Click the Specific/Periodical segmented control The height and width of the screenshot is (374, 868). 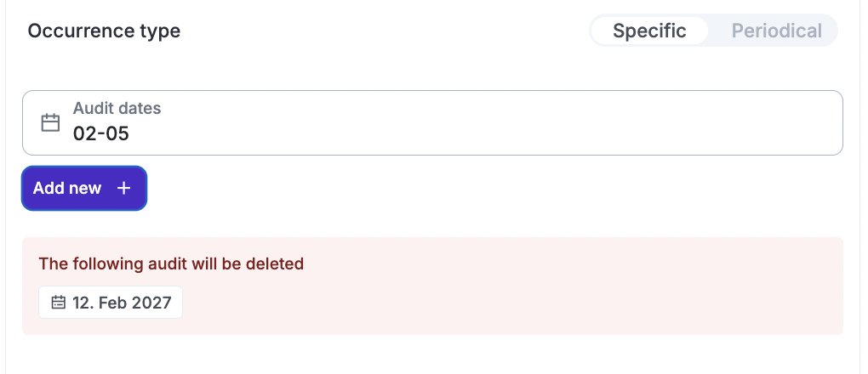tap(713, 31)
